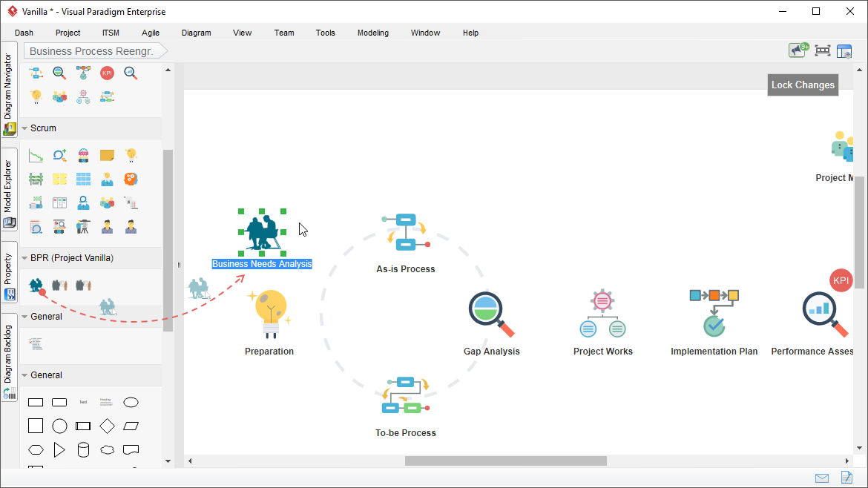Open the Tools menu
This screenshot has height=488, width=868.
pyautogui.click(x=326, y=33)
